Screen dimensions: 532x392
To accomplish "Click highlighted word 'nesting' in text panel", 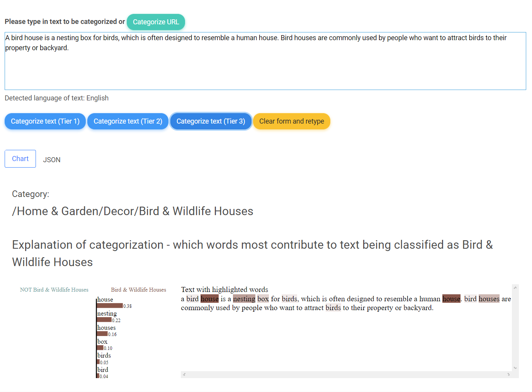I will pyautogui.click(x=244, y=299).
